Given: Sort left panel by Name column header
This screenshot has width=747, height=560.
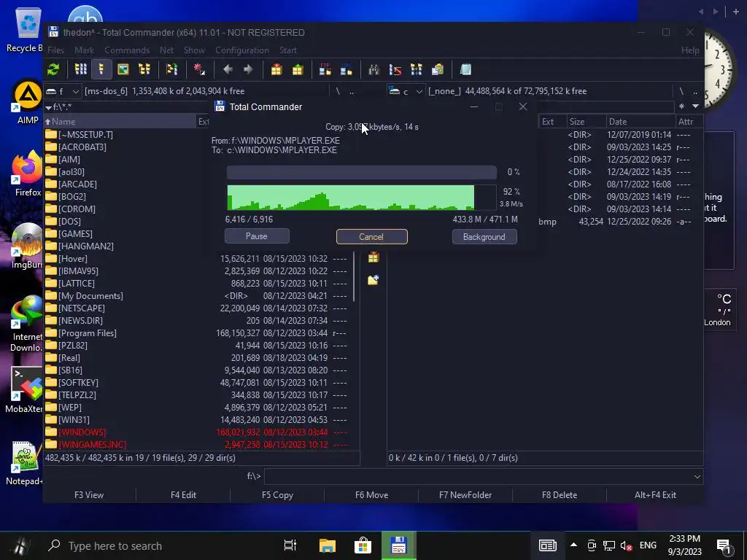Looking at the screenshot, I should click(120, 122).
